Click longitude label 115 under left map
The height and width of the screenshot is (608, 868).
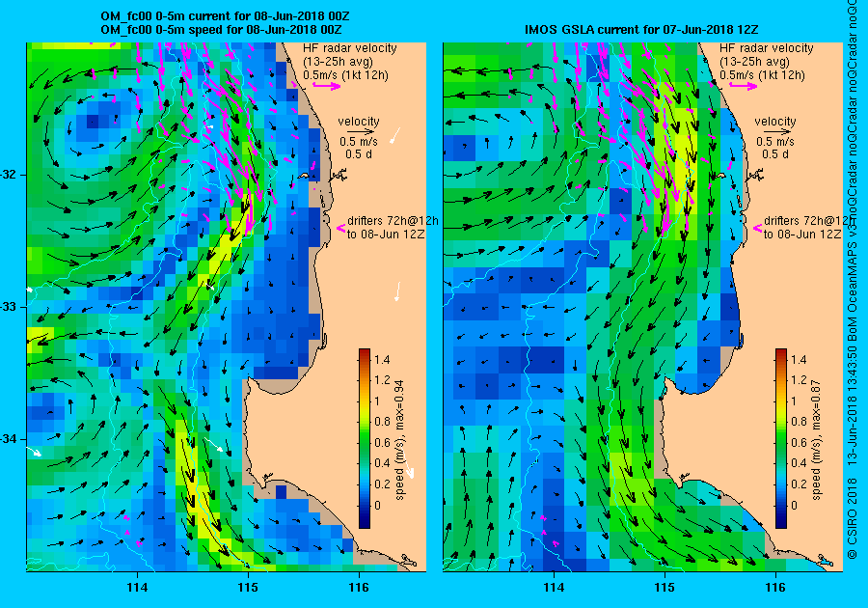coord(248,588)
